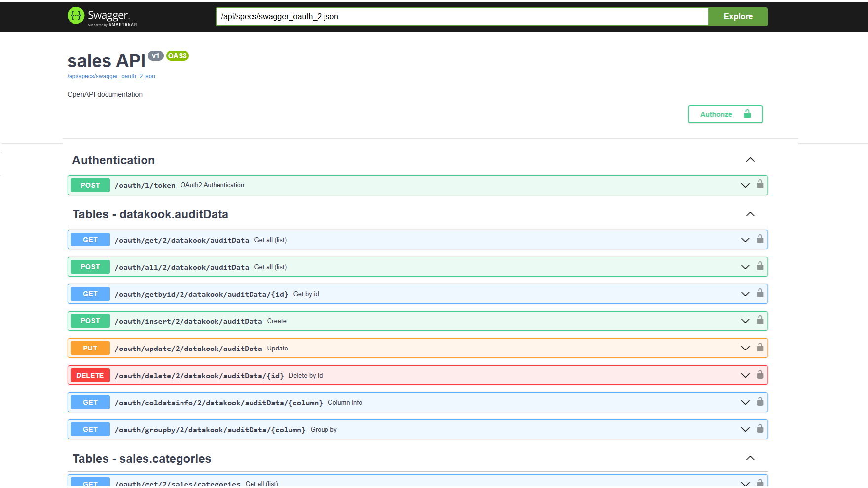868x488 pixels.
Task: Click the 'OpenAPI documentation' text
Action: tap(105, 94)
